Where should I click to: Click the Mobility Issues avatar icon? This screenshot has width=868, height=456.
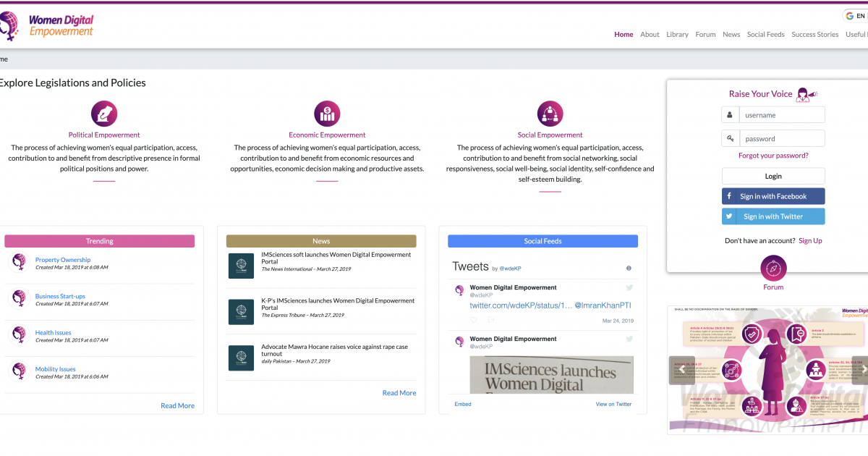[x=18, y=371]
